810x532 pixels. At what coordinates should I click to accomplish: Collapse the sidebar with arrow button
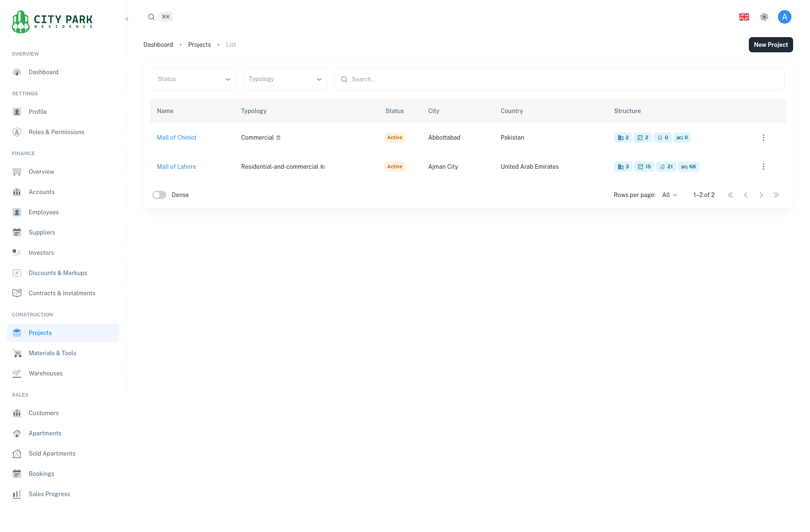point(127,19)
